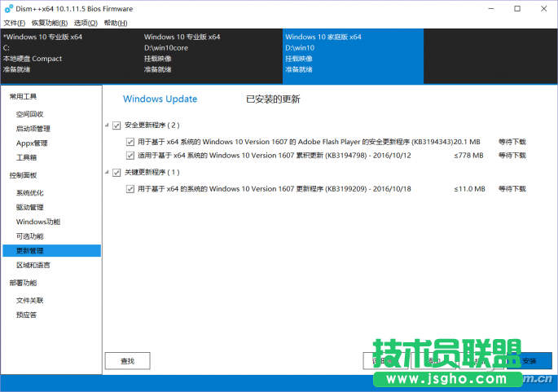Viewport: 558px width, 392px height.
Task: Uncheck the 关键更新程序 (1) group checkbox
Action: coord(117,173)
